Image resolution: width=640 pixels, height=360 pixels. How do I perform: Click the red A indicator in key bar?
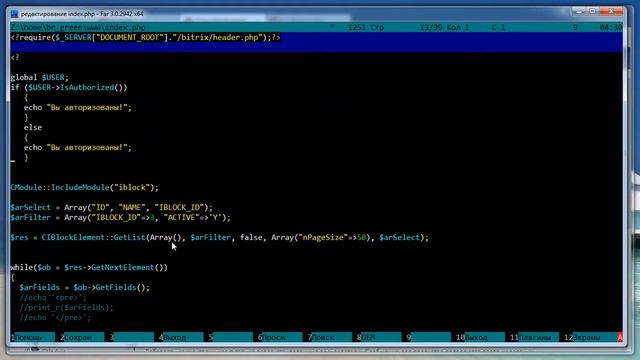coord(620,338)
